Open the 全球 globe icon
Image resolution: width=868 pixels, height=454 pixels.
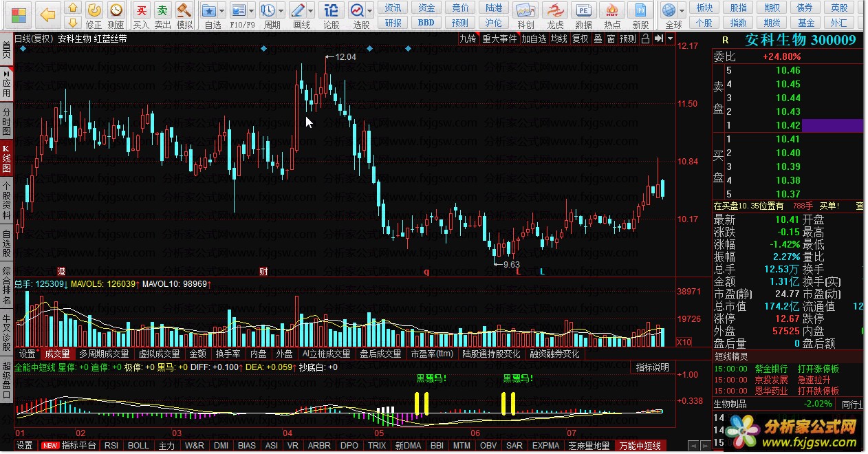point(669,10)
